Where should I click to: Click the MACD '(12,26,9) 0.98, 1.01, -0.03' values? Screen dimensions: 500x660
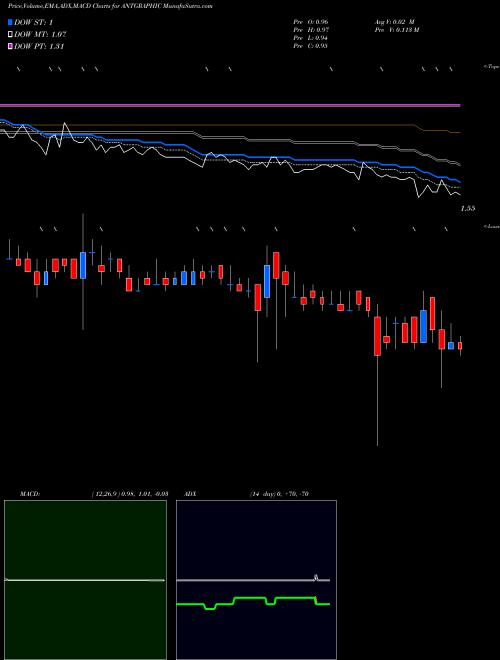pos(130,494)
